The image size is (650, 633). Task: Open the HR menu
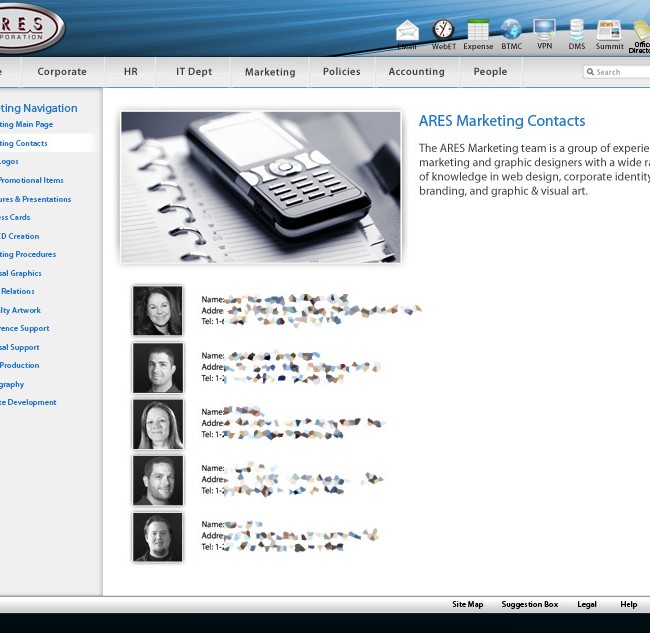click(x=131, y=72)
